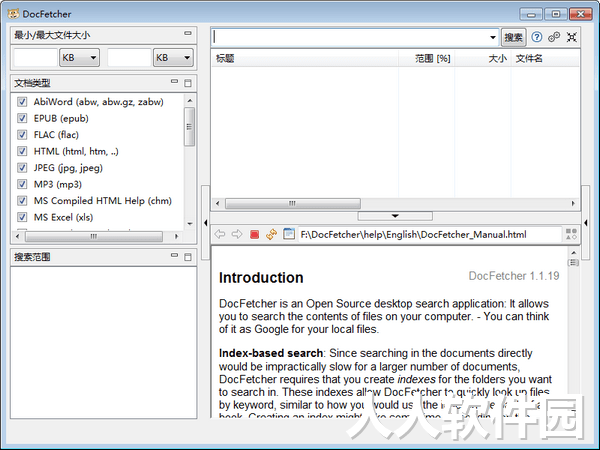Refresh the preview page

(272, 234)
